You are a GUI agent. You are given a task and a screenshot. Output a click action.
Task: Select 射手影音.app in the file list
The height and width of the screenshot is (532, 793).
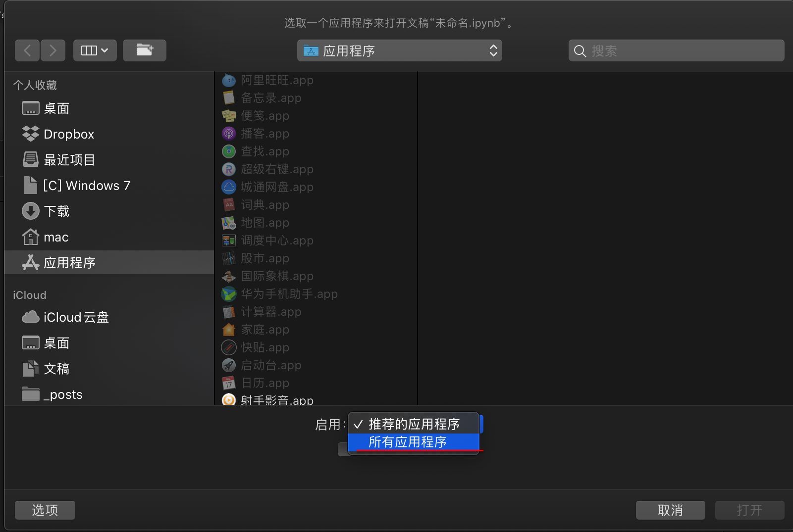(276, 400)
